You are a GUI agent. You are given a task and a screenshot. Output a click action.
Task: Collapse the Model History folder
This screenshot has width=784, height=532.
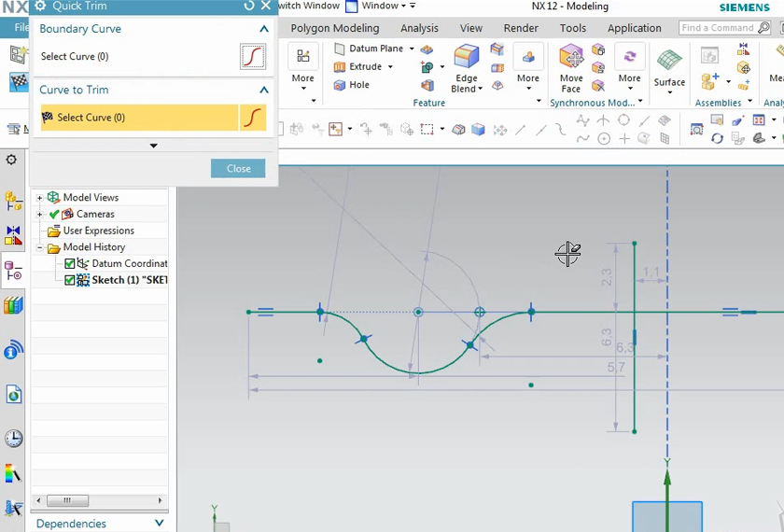(40, 247)
